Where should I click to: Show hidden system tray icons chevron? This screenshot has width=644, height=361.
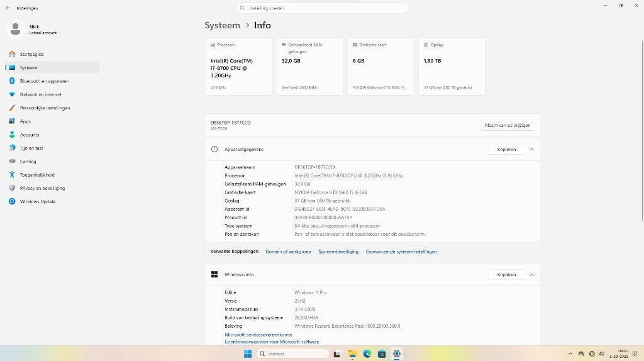(570, 353)
